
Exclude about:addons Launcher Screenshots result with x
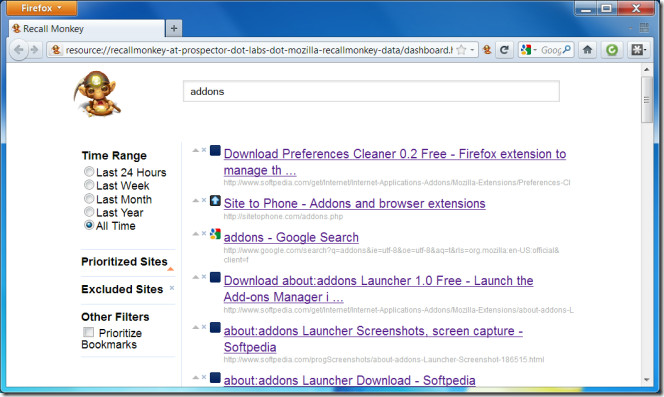(204, 327)
